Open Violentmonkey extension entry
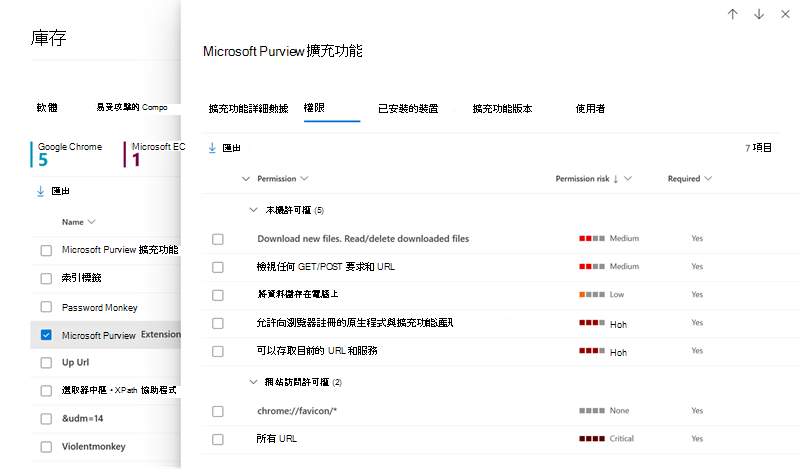 point(93,447)
